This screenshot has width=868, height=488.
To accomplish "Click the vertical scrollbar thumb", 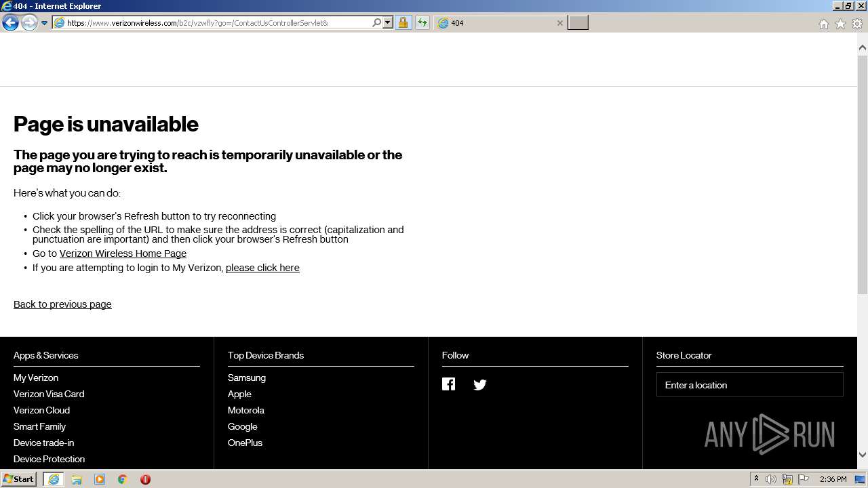I will (x=863, y=175).
